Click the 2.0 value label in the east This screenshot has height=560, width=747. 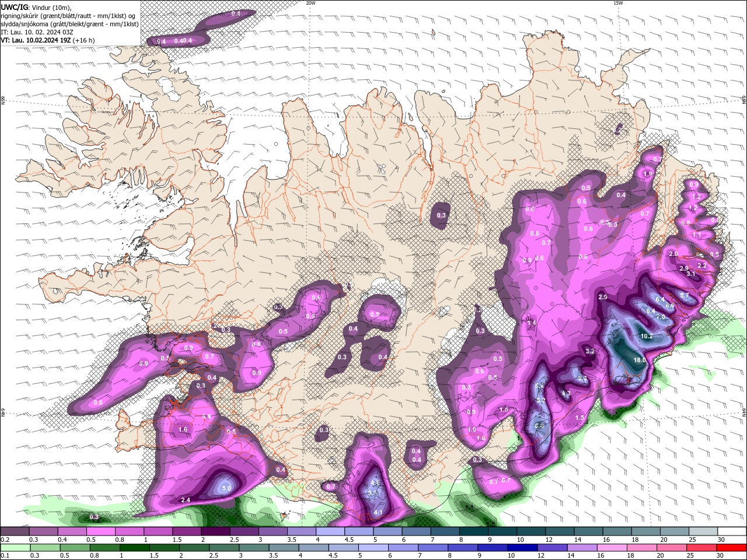pyautogui.click(x=673, y=254)
